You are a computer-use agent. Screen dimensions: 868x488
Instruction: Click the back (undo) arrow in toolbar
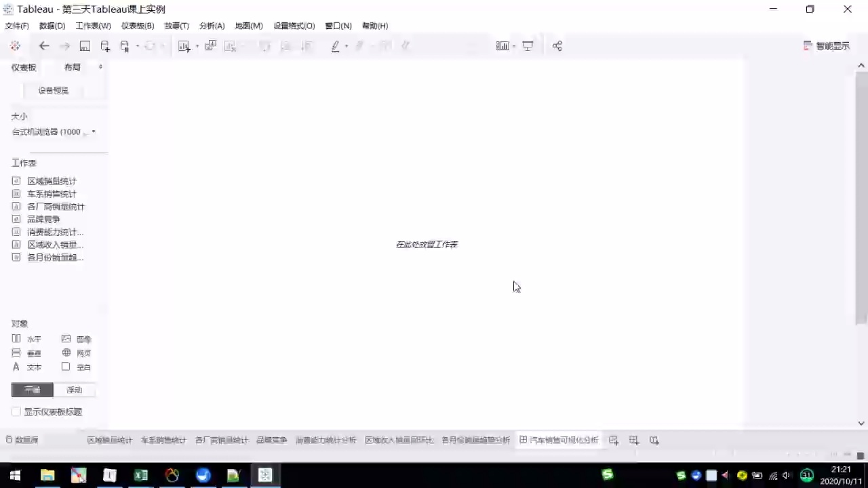(x=44, y=46)
